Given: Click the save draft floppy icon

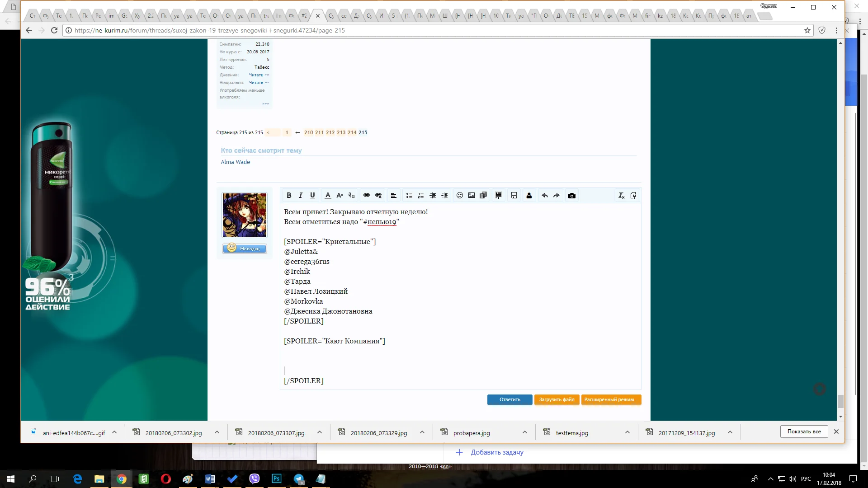Looking at the screenshot, I should (x=514, y=196).
